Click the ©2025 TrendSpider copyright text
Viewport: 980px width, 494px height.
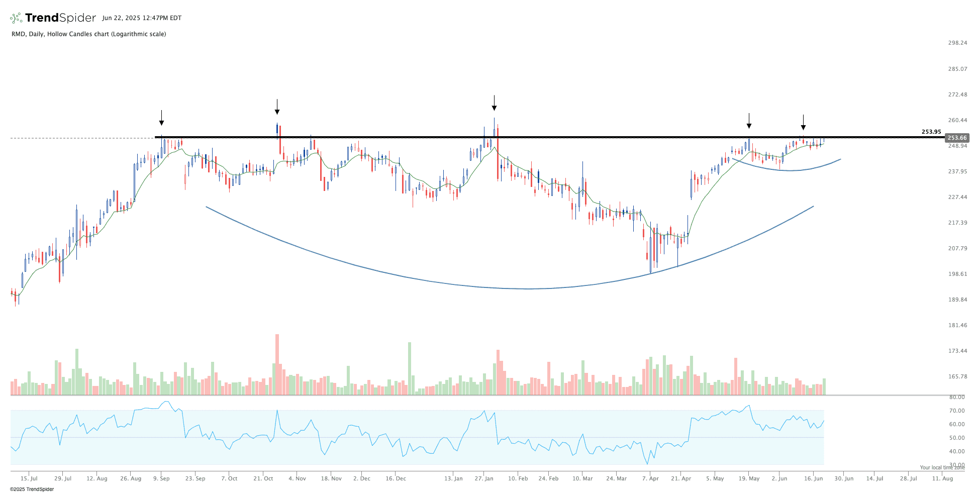point(32,489)
